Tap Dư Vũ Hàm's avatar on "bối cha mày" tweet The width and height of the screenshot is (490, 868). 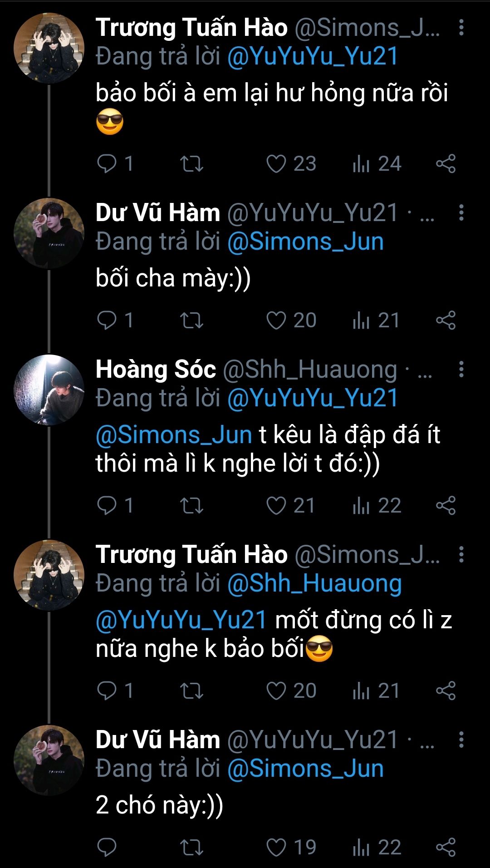coord(49,233)
